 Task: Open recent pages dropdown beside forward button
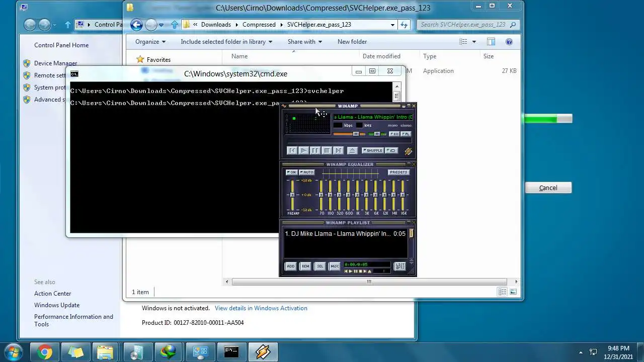[161, 25]
